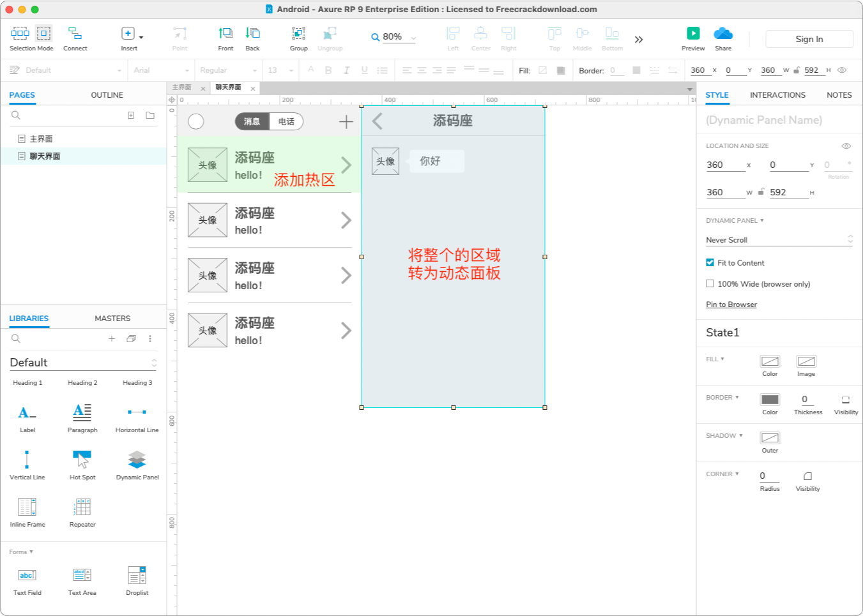The image size is (863, 616).
Task: Click the corner Radius field
Action: [769, 476]
